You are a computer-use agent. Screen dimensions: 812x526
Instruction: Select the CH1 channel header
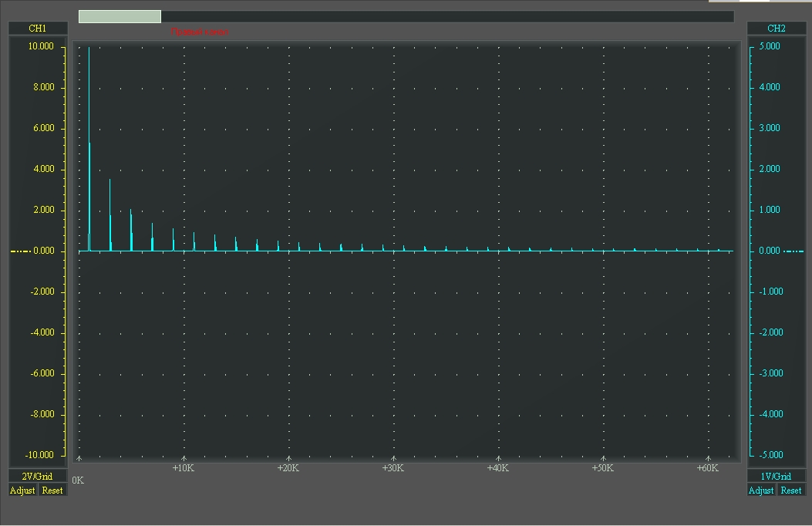pos(38,28)
